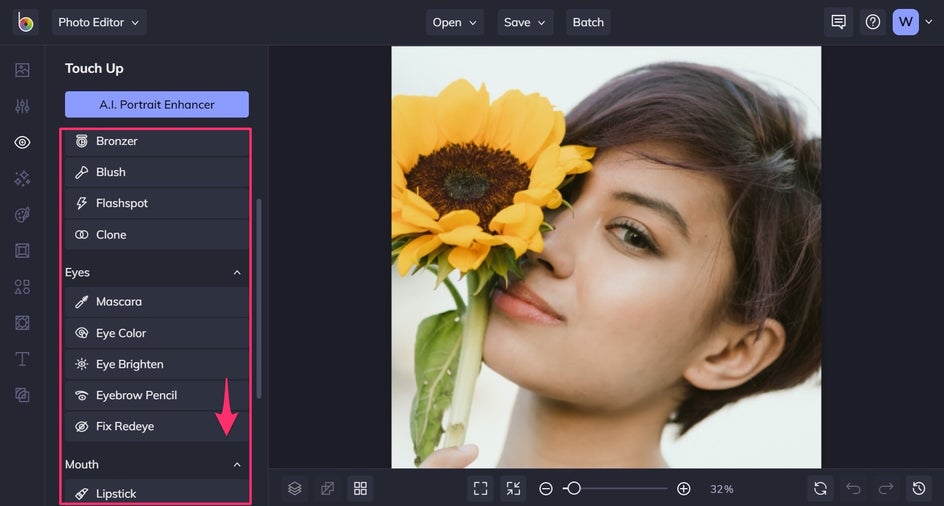This screenshot has height=506, width=944.
Task: Click the Touch Up panel heading
Action: click(x=94, y=69)
